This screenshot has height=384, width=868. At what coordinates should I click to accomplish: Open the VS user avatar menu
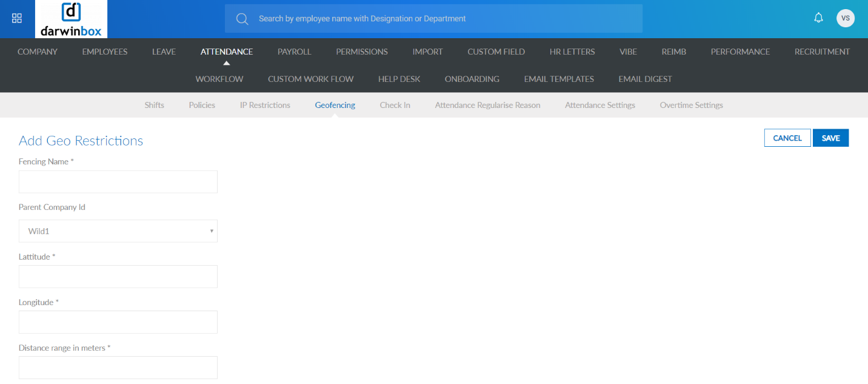[x=845, y=18]
